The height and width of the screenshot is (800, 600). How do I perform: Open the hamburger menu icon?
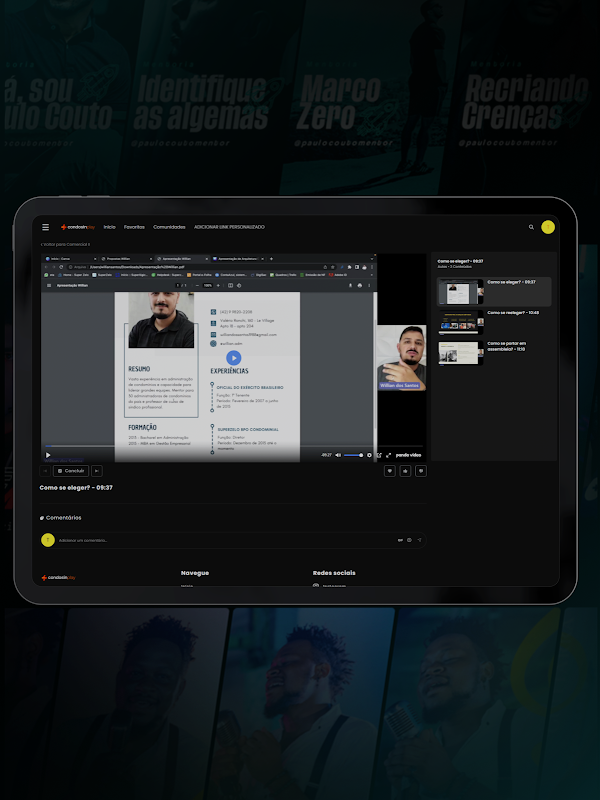point(45,227)
